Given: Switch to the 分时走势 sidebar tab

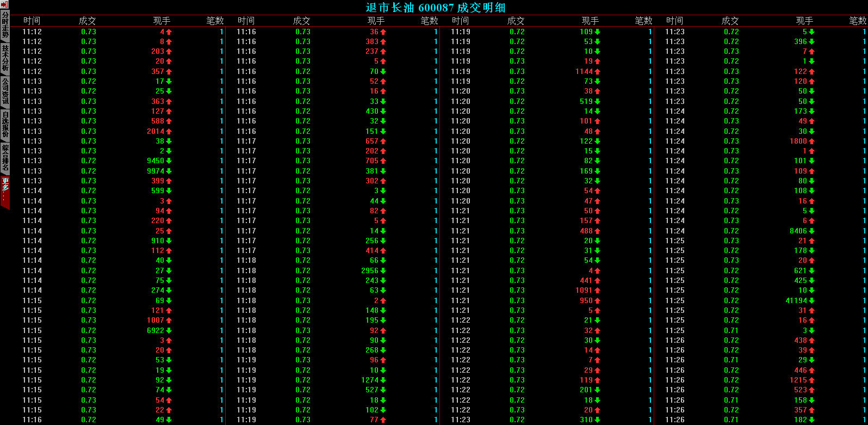Looking at the screenshot, I should click(5, 25).
